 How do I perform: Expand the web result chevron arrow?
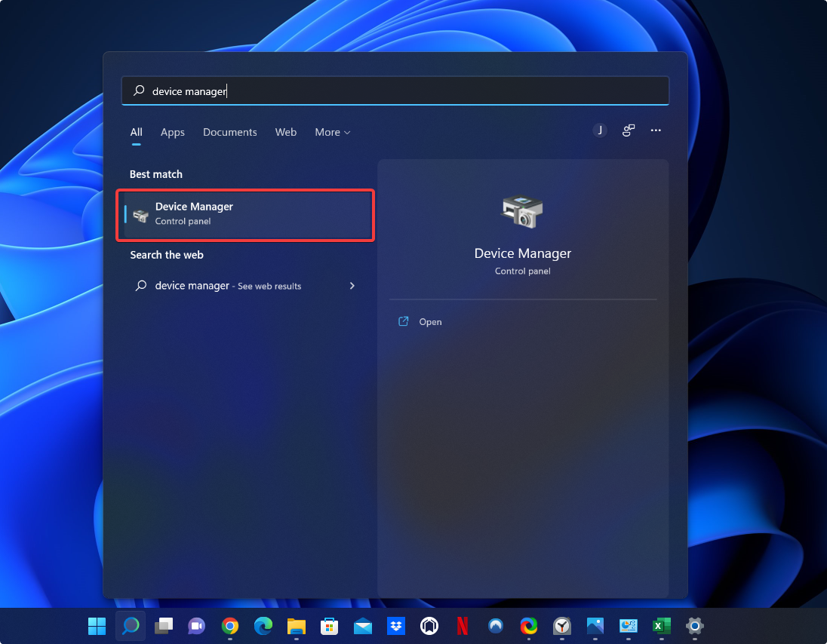[x=352, y=286]
